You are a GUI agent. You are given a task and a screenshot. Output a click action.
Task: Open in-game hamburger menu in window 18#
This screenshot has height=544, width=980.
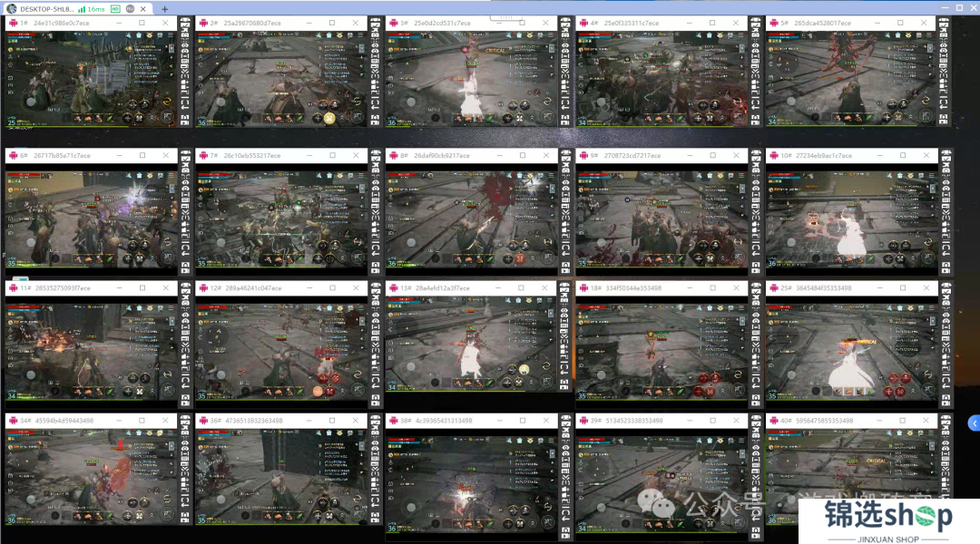pyautogui.click(x=742, y=308)
